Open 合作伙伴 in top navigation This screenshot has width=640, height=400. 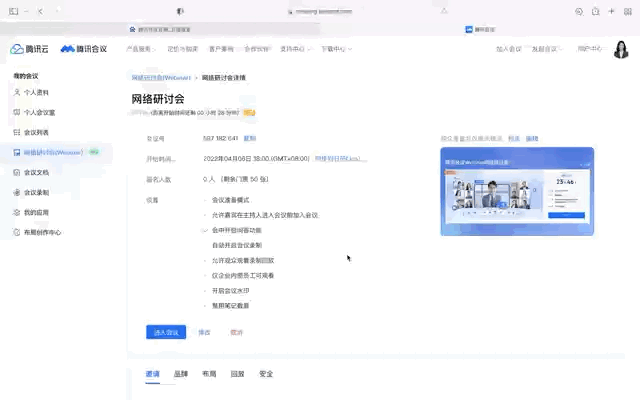[256, 49]
